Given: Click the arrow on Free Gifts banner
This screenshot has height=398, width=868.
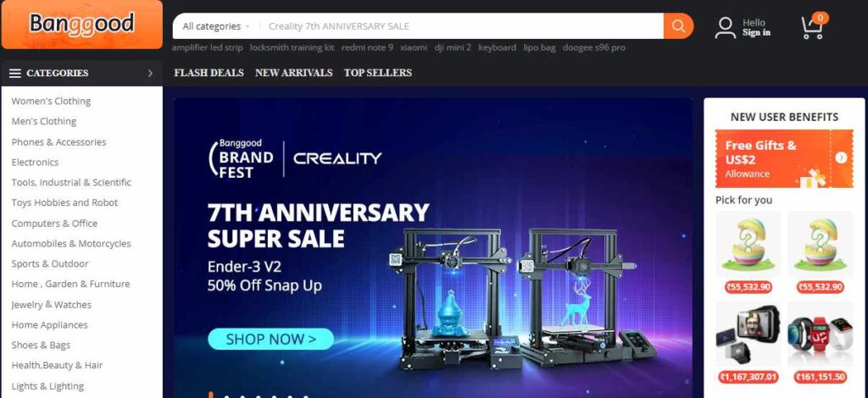Looking at the screenshot, I should point(841,158).
